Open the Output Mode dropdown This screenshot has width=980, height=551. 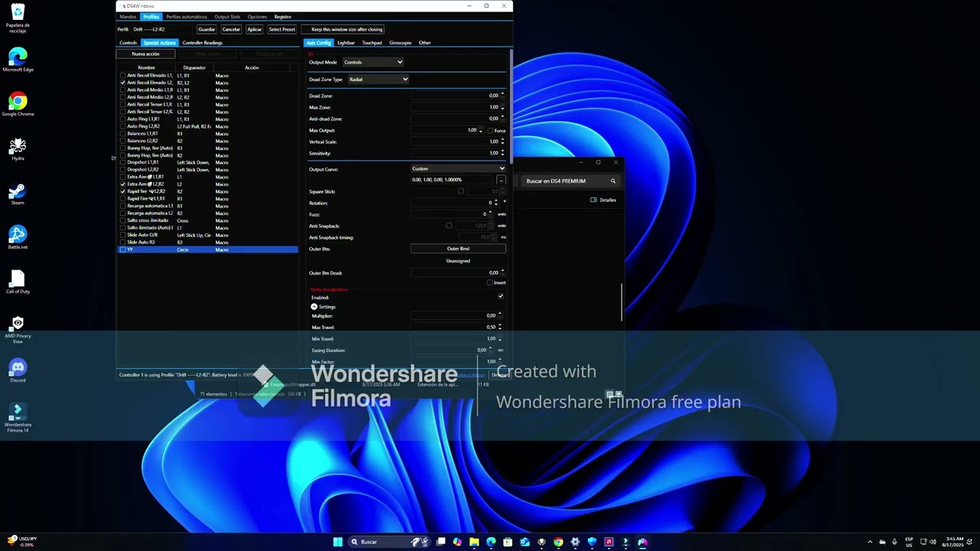(x=373, y=62)
